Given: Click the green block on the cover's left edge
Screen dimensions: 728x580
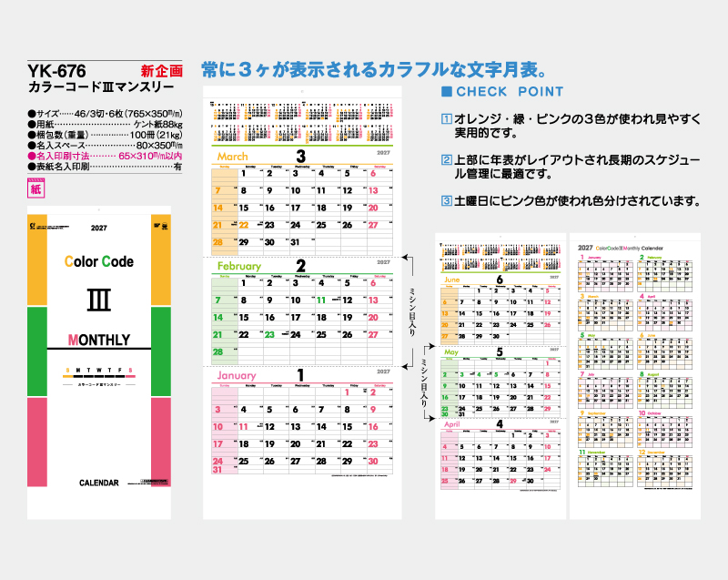Looking at the screenshot, I should (37, 351).
